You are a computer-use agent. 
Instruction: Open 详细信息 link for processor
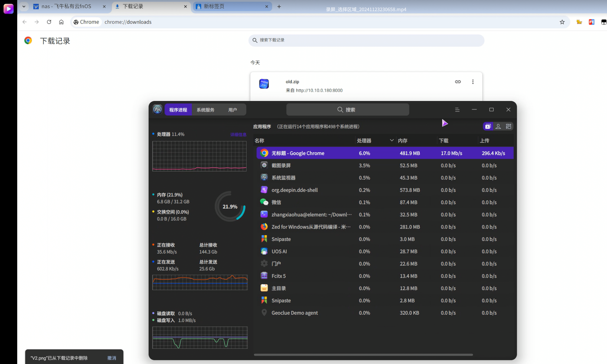(238, 135)
